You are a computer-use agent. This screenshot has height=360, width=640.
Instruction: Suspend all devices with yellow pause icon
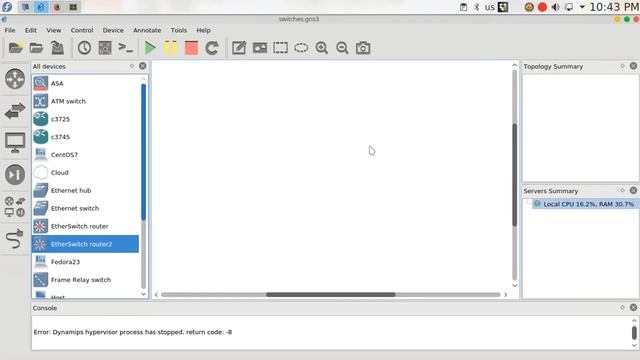(171, 48)
